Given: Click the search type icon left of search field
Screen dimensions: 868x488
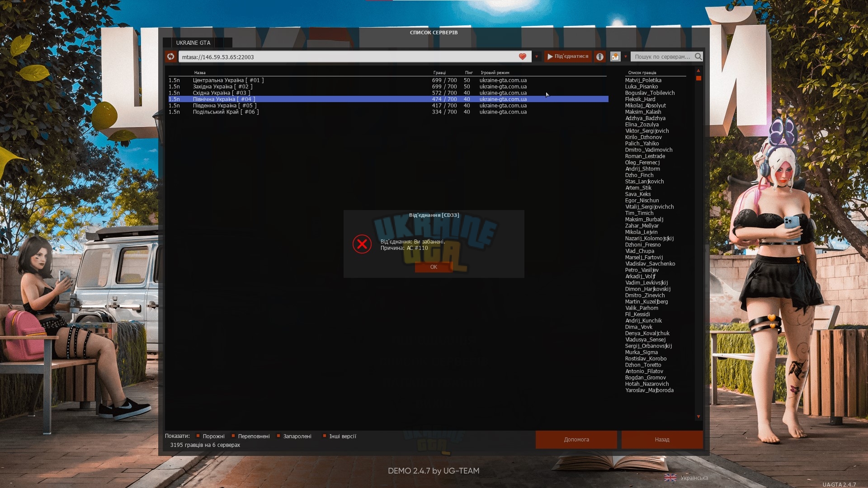Looking at the screenshot, I should (x=615, y=56).
